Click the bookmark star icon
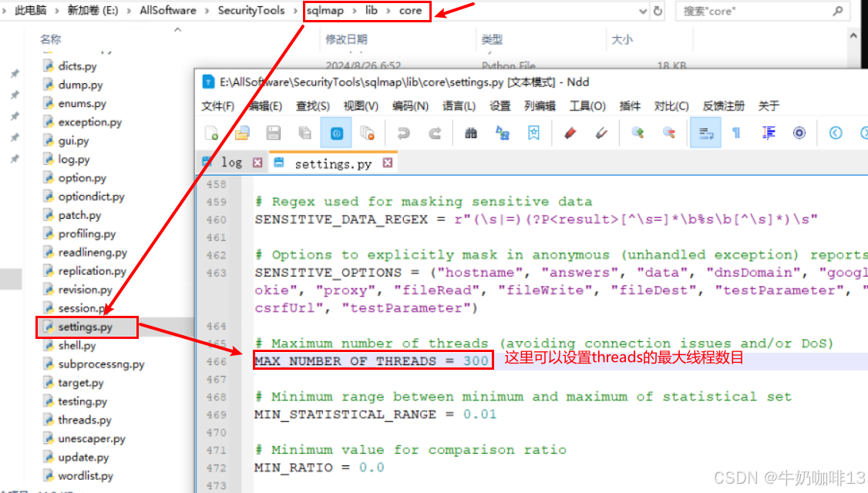The height and width of the screenshot is (493, 868). (533, 133)
